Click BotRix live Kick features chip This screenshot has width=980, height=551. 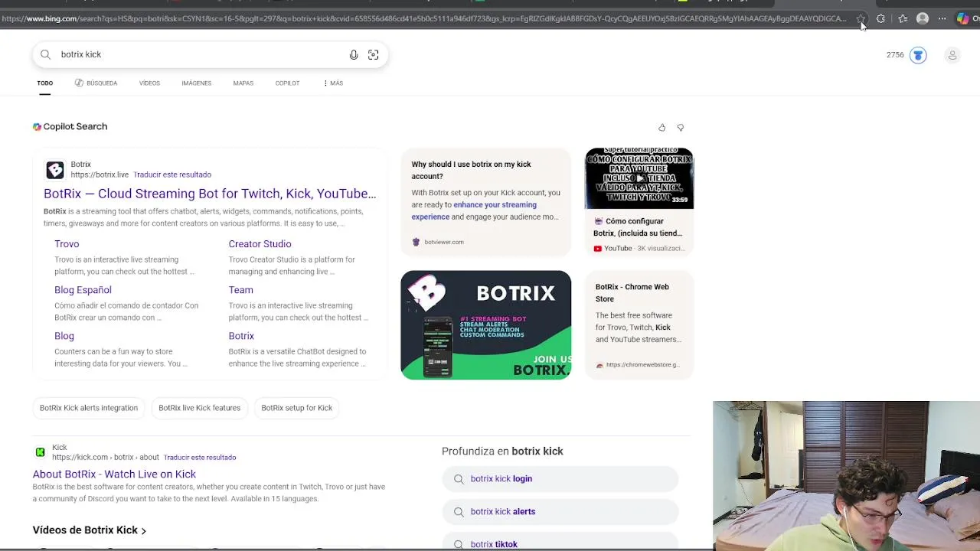[x=199, y=408]
